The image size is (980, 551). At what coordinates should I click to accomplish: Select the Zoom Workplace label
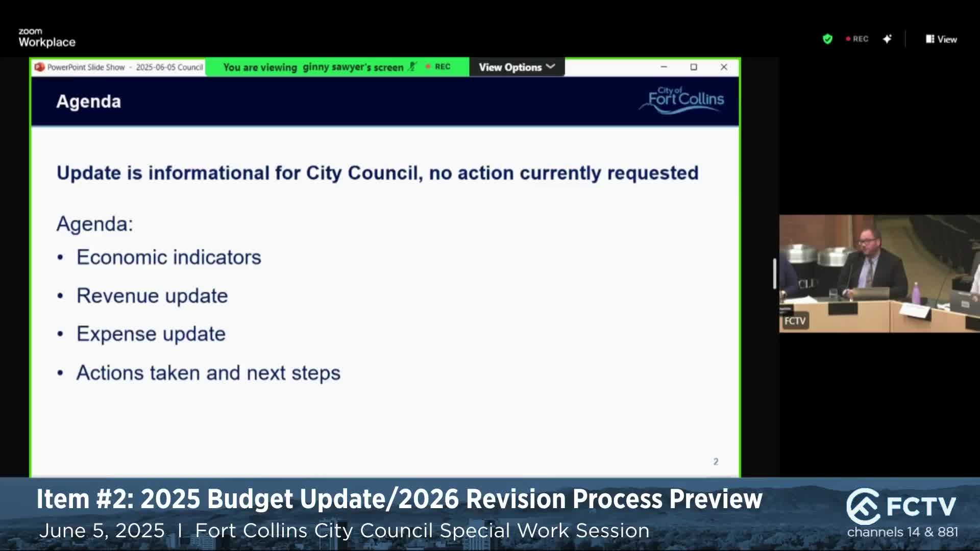[x=46, y=37]
